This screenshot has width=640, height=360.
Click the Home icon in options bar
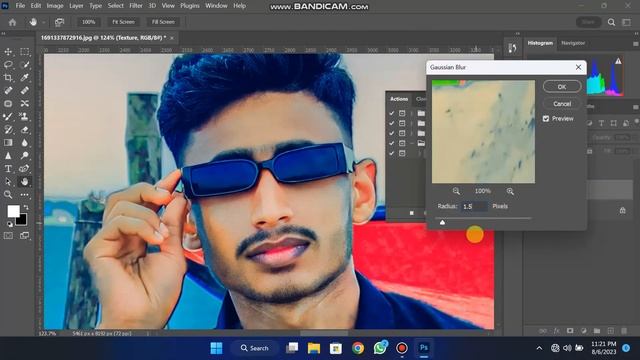12,22
